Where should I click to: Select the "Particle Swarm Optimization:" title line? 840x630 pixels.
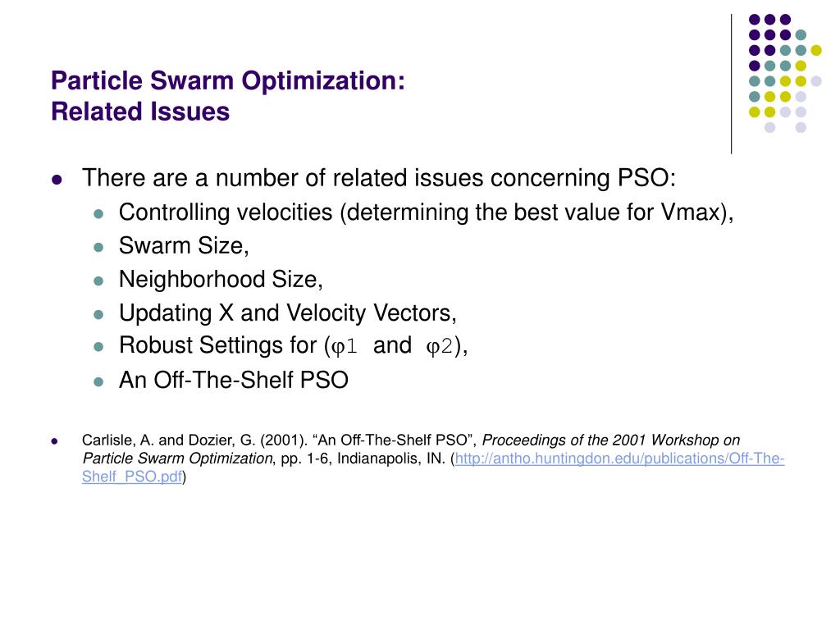(227, 80)
